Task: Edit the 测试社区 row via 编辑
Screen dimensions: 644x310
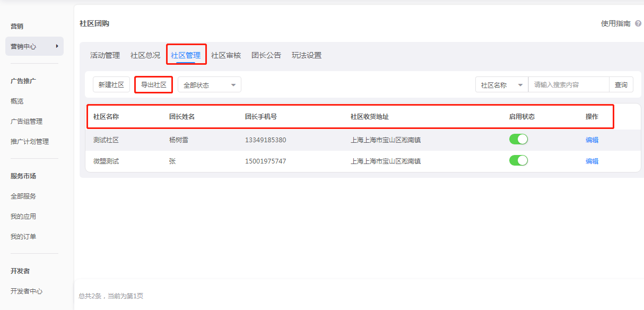Action: (x=592, y=140)
